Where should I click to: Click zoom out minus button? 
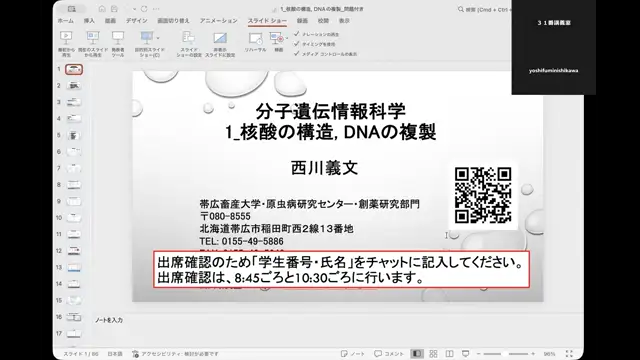pyautogui.click(x=479, y=354)
